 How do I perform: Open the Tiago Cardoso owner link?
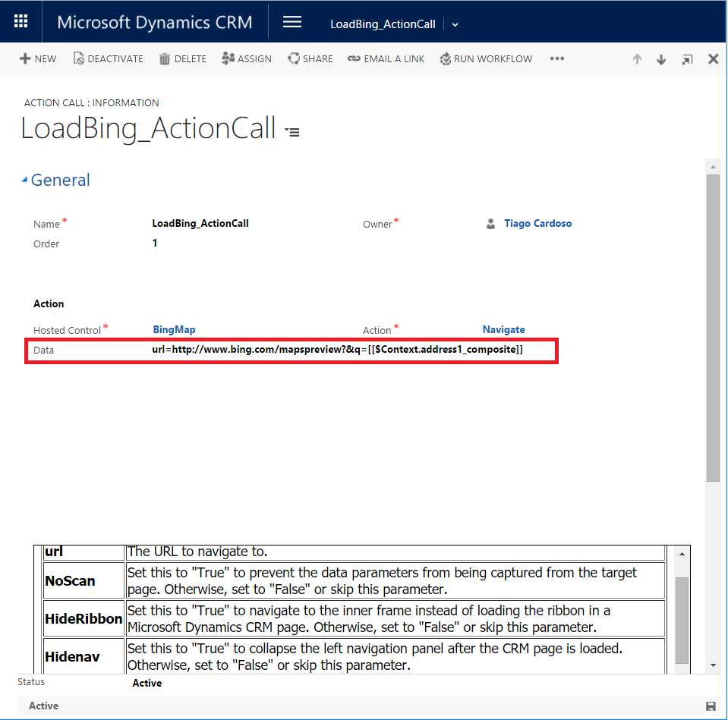coord(537,224)
